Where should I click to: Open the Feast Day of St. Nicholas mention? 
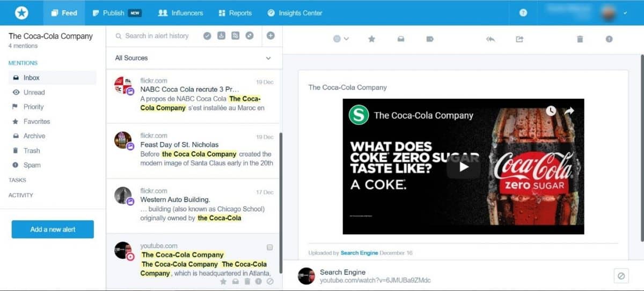(194, 151)
